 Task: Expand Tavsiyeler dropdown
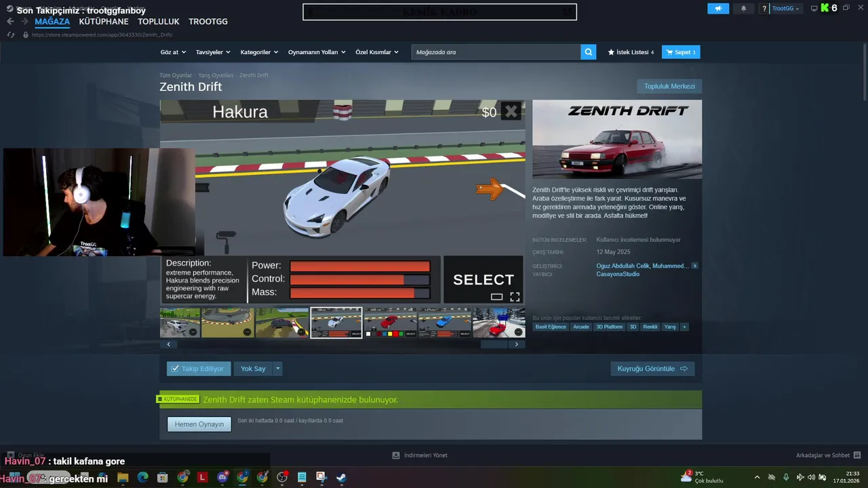click(x=213, y=52)
